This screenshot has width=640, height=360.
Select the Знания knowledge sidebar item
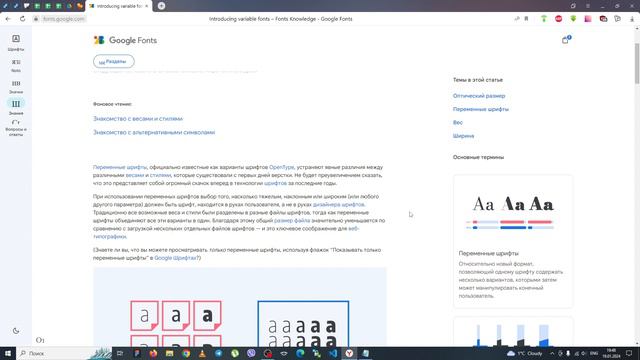(x=16, y=107)
